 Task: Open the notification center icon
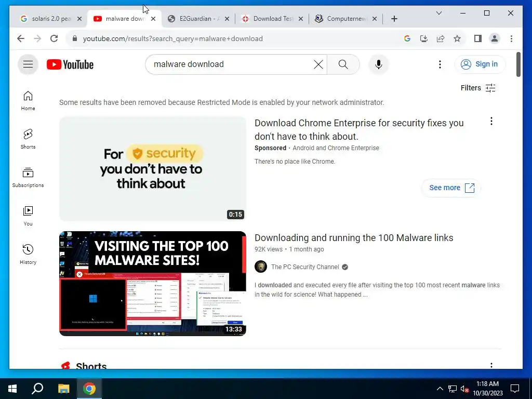coord(515,389)
